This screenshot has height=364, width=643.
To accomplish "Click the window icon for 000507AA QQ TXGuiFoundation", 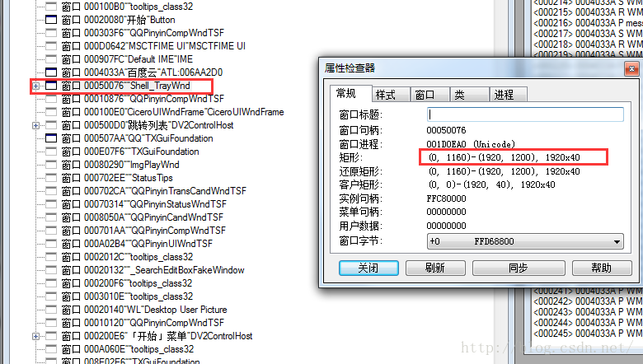I will 51,138.
